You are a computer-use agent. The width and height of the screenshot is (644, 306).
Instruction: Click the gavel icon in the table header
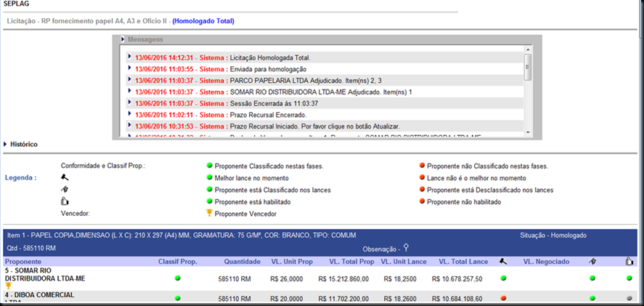(503, 261)
